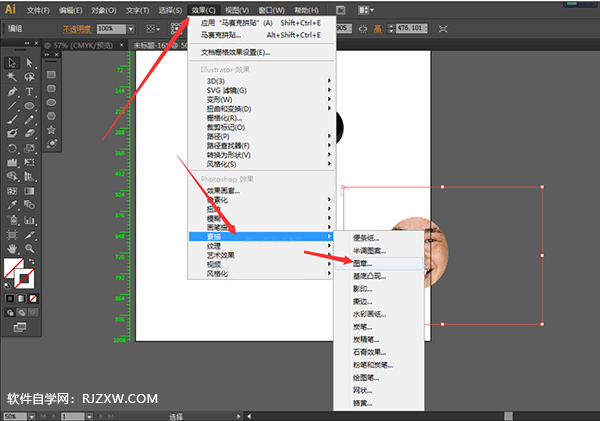Pick Rectangle in floating shape panel
The width and height of the screenshot is (600, 421).
[x=51, y=75]
